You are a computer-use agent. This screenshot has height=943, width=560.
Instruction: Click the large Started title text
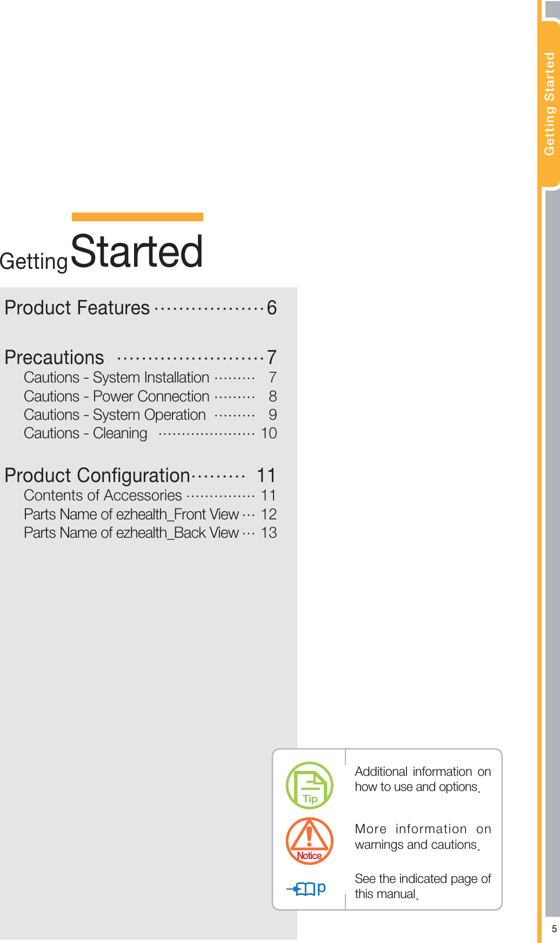coord(137,252)
